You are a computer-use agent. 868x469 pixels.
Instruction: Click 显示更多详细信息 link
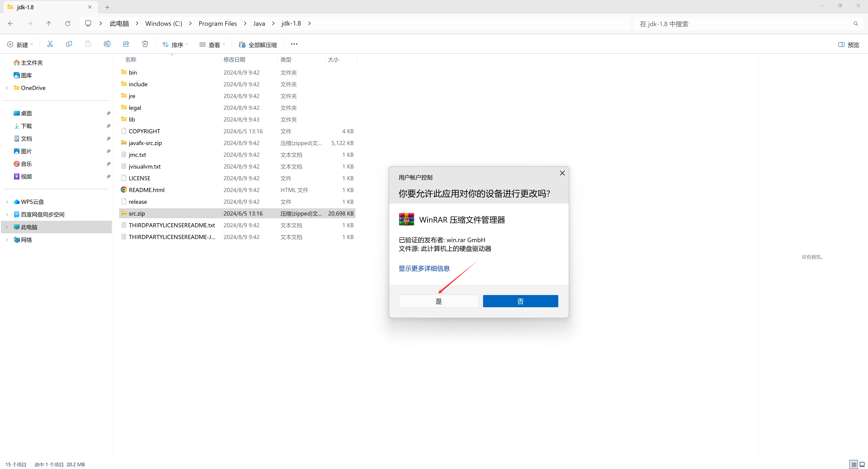click(424, 268)
